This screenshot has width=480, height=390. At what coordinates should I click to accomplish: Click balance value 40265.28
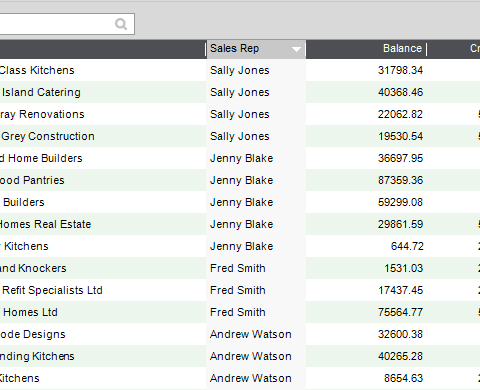[x=400, y=356]
